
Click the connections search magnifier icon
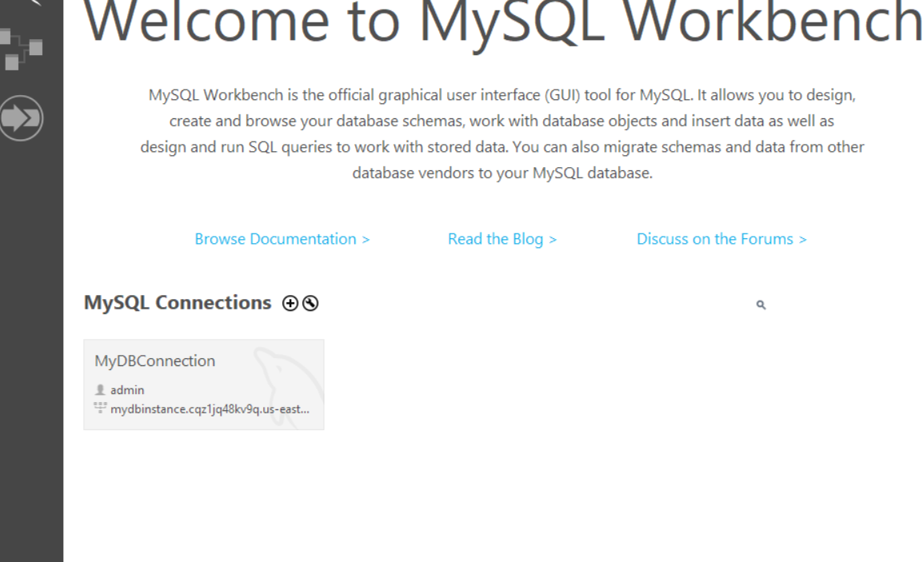click(761, 305)
